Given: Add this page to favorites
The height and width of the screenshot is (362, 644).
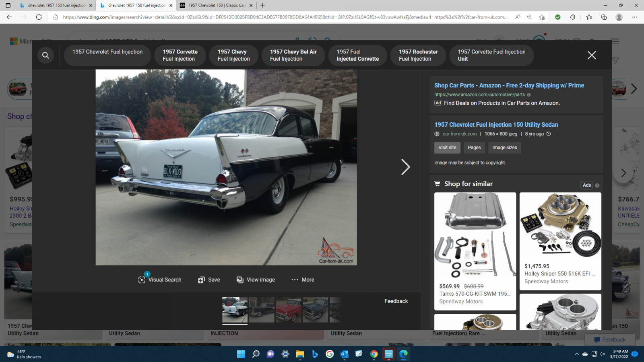Looking at the screenshot, I should [542, 17].
